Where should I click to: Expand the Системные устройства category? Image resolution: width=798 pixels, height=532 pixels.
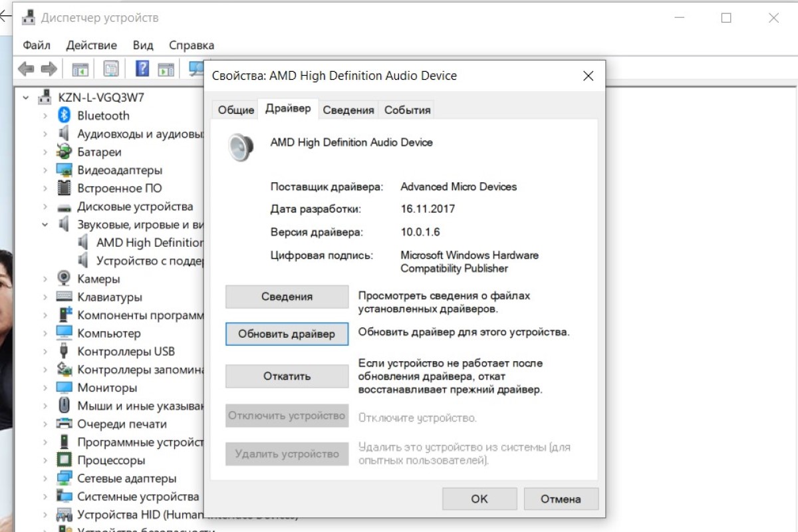[x=45, y=496]
